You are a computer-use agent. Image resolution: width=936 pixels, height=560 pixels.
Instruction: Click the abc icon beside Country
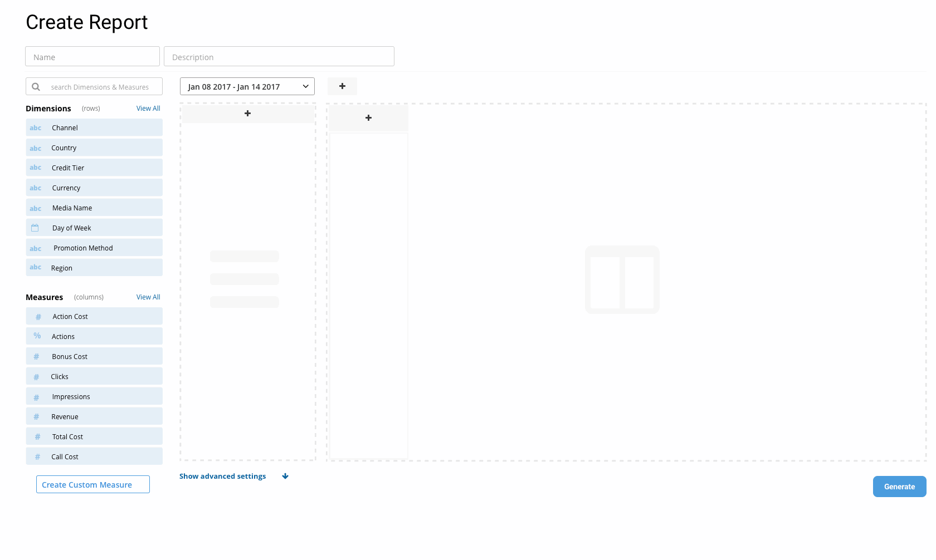click(x=35, y=148)
